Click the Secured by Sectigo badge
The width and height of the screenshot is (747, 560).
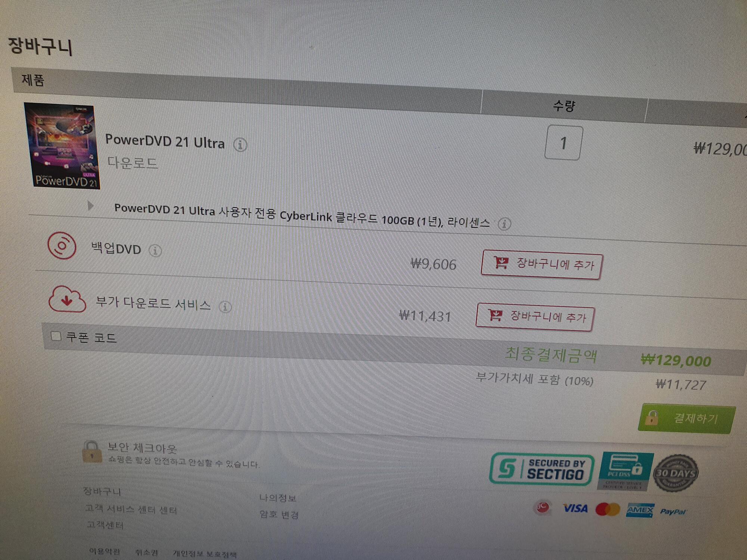click(x=542, y=469)
